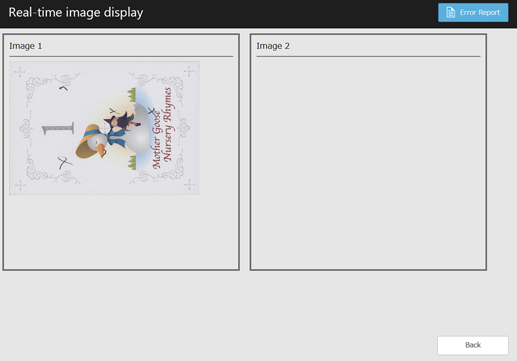Viewport: 517px width, 361px height.
Task: Click the 'Image 1' panel label
Action: 26,46
